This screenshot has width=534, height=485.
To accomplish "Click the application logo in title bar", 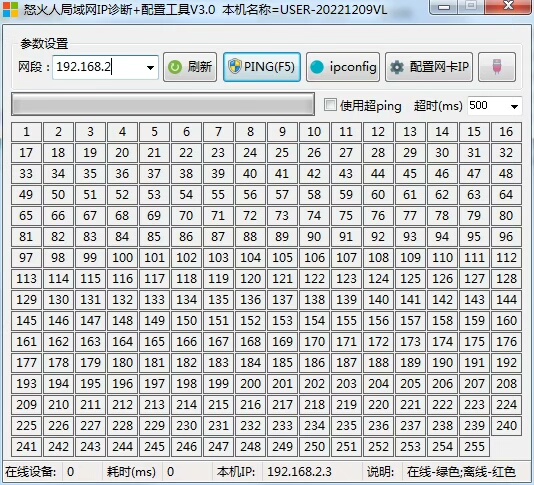I will coord(10,9).
